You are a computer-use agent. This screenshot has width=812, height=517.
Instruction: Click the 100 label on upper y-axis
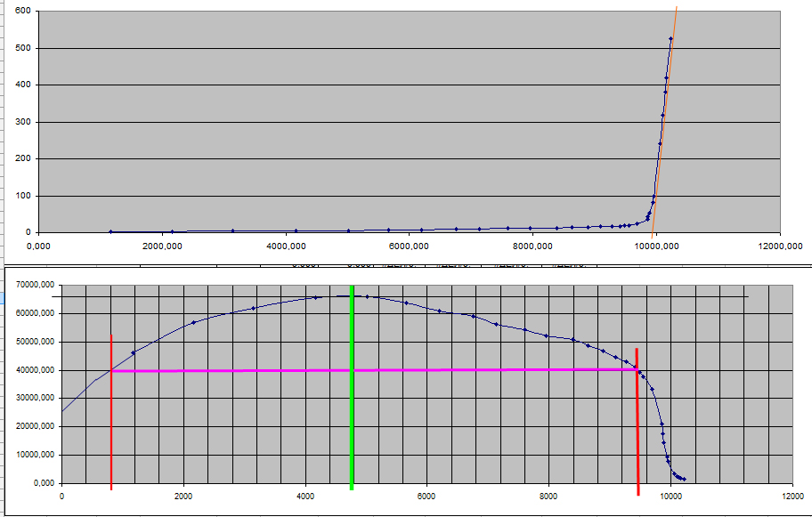[23, 196]
